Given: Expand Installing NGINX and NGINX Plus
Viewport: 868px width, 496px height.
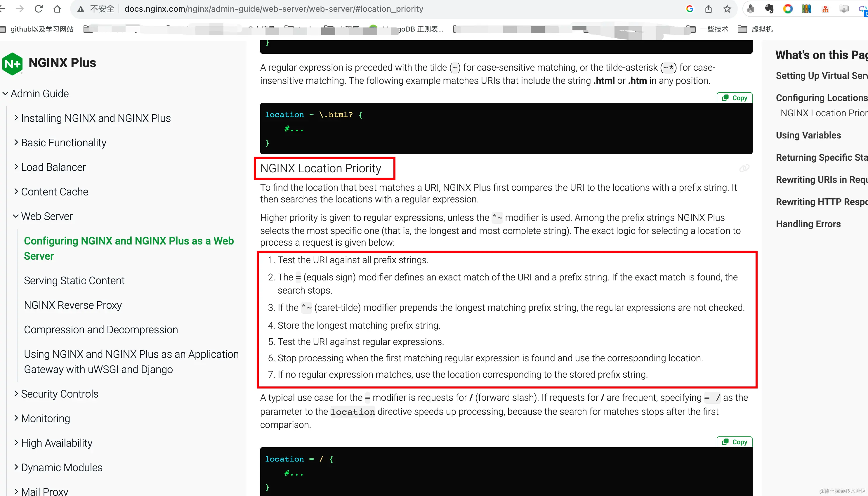Looking at the screenshot, I should (16, 118).
